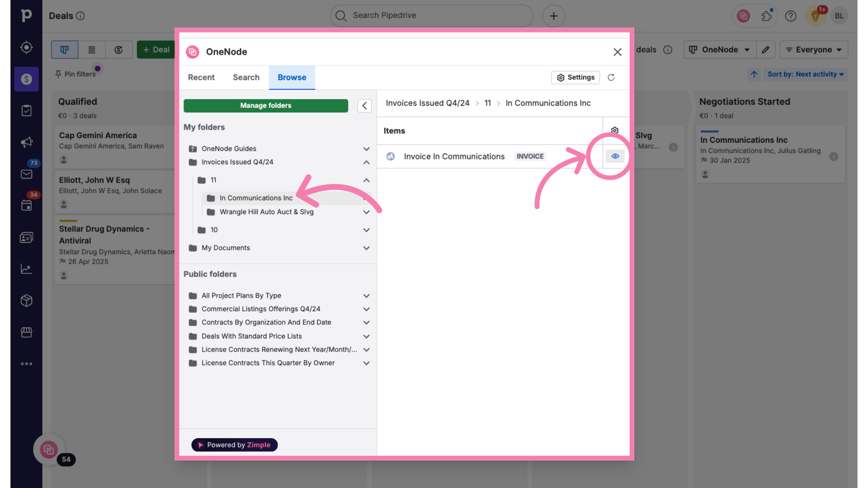This screenshot has width=868, height=488.
Task: Open the Contacts card icon in sidebar
Action: point(26,237)
